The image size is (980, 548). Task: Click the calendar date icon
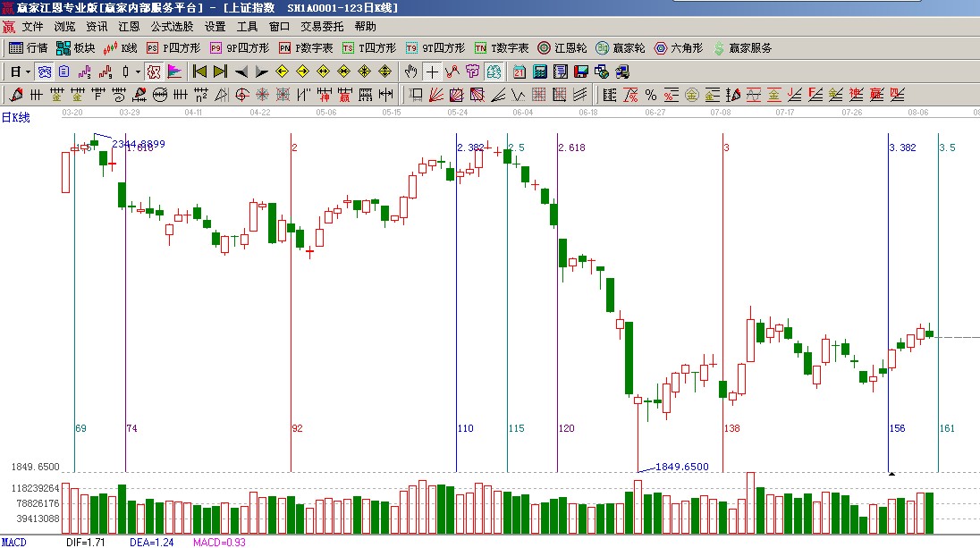click(x=519, y=72)
